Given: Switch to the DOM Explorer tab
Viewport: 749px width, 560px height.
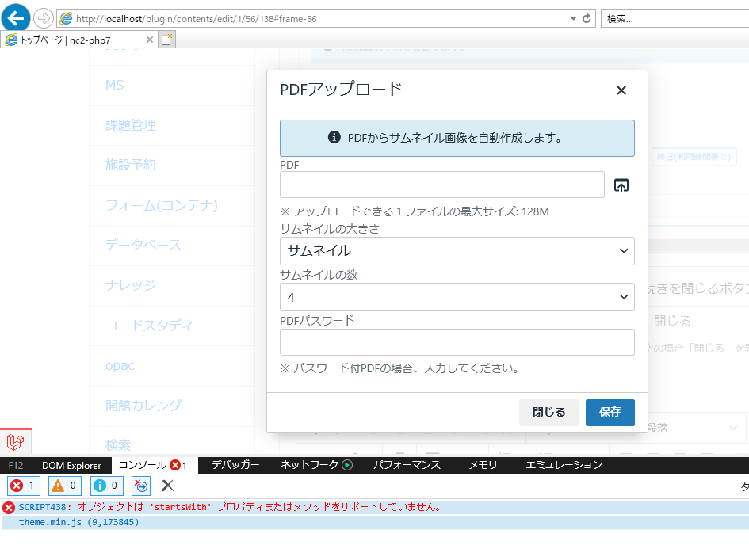Looking at the screenshot, I should 72,466.
